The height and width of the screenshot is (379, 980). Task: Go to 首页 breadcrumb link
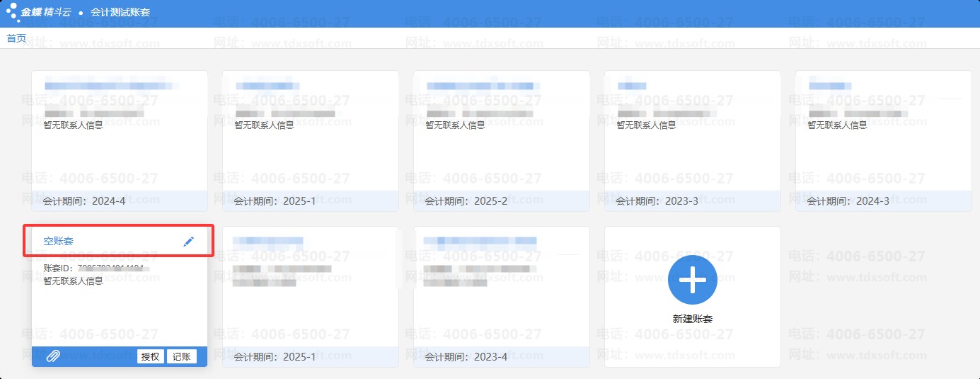coord(16,38)
